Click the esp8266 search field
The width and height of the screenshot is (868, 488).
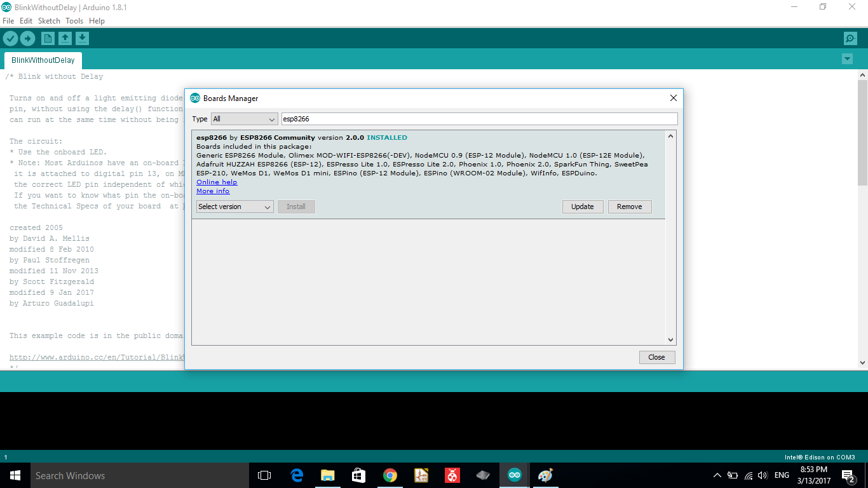tap(479, 119)
